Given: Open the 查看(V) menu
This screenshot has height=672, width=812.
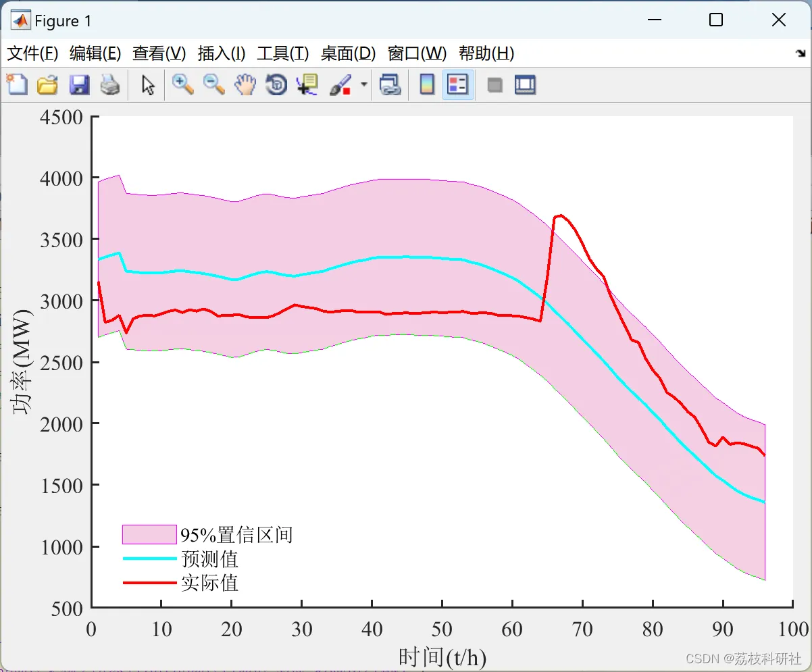Looking at the screenshot, I should click(x=159, y=53).
